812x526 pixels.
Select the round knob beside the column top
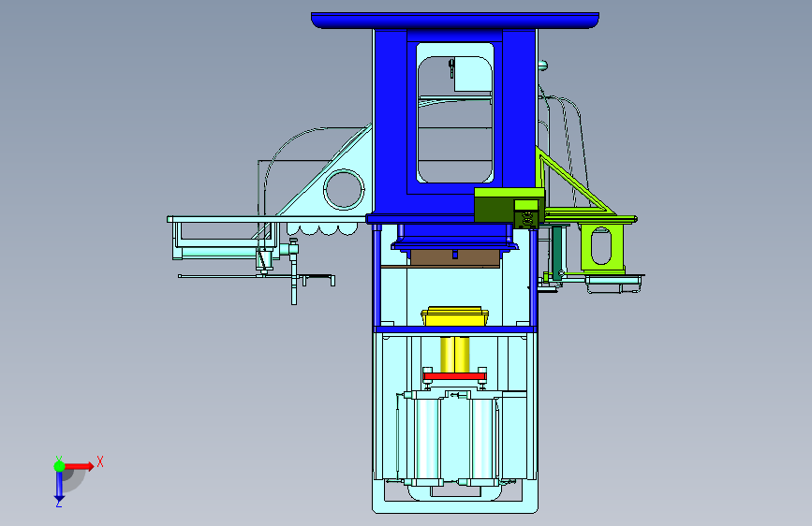click(x=542, y=66)
